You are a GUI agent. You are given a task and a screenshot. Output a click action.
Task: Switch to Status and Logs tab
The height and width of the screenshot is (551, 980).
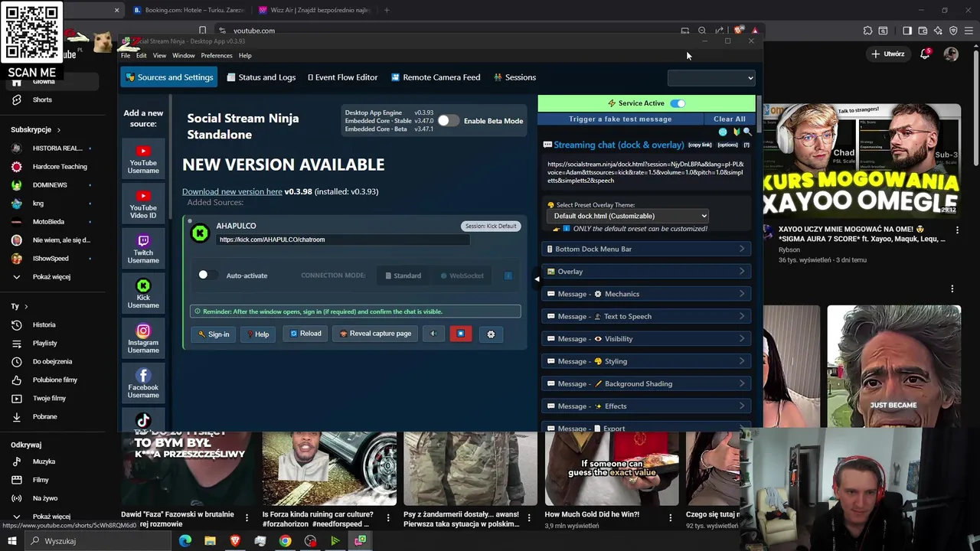pos(261,77)
